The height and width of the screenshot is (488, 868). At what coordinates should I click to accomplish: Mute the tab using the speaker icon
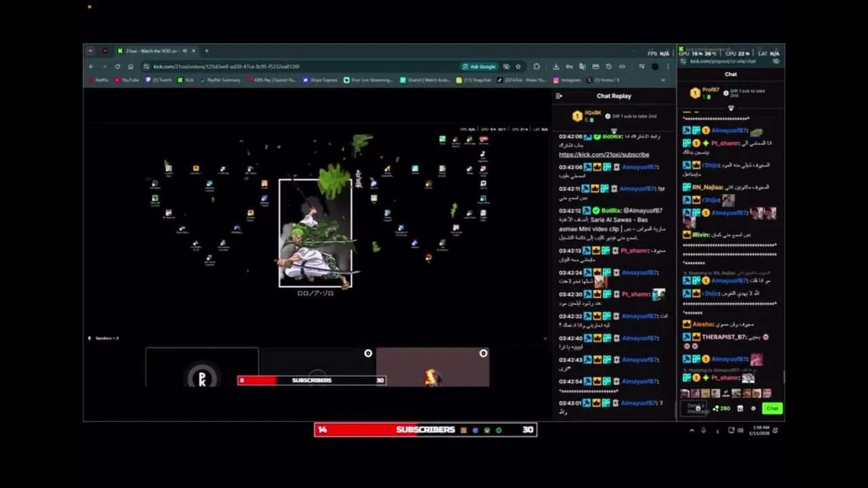(x=184, y=51)
